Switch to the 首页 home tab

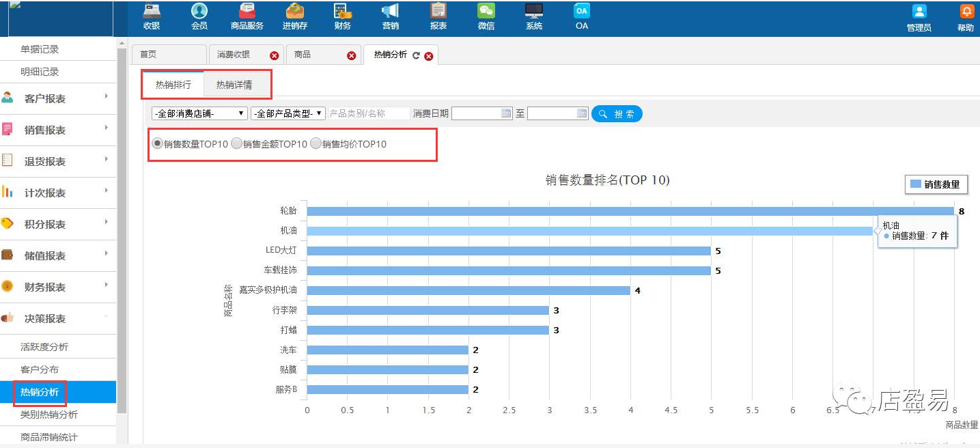pos(169,55)
